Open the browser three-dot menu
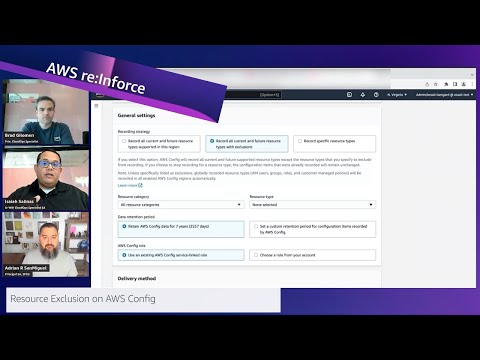 pyautogui.click(x=472, y=84)
